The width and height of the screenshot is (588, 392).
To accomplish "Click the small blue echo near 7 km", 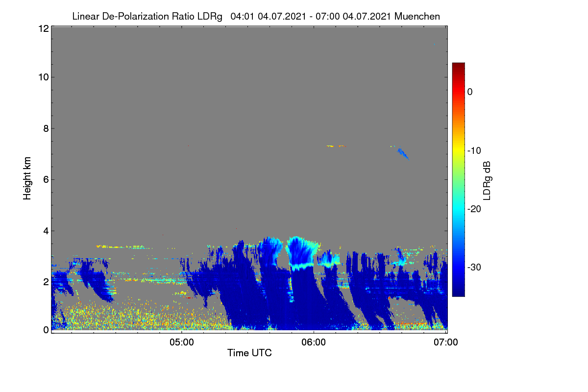I will pyautogui.click(x=403, y=153).
